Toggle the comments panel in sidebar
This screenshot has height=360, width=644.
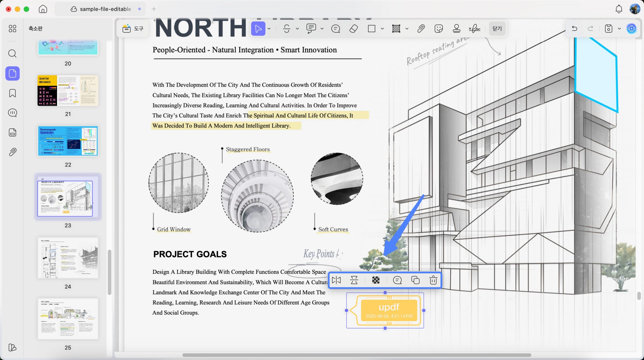(x=12, y=113)
